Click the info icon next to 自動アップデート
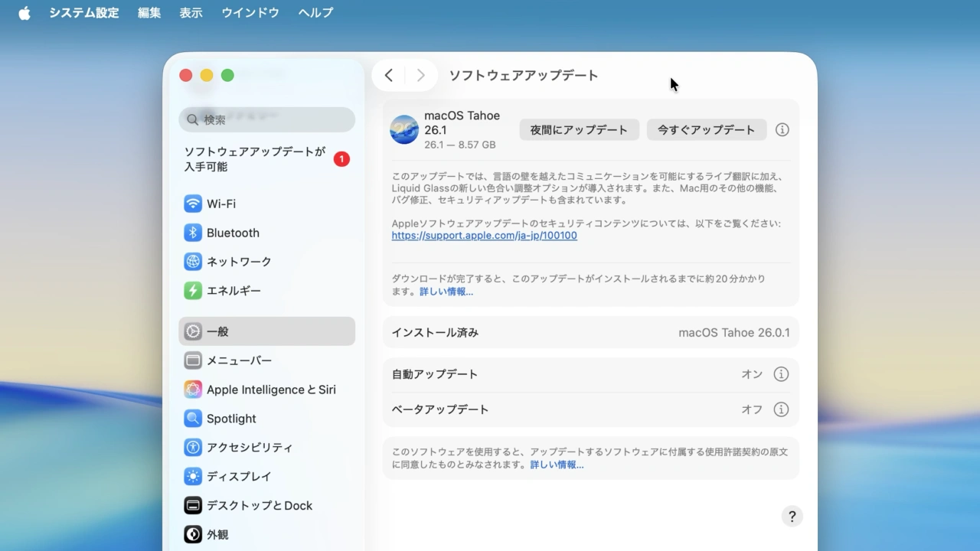 pyautogui.click(x=781, y=374)
